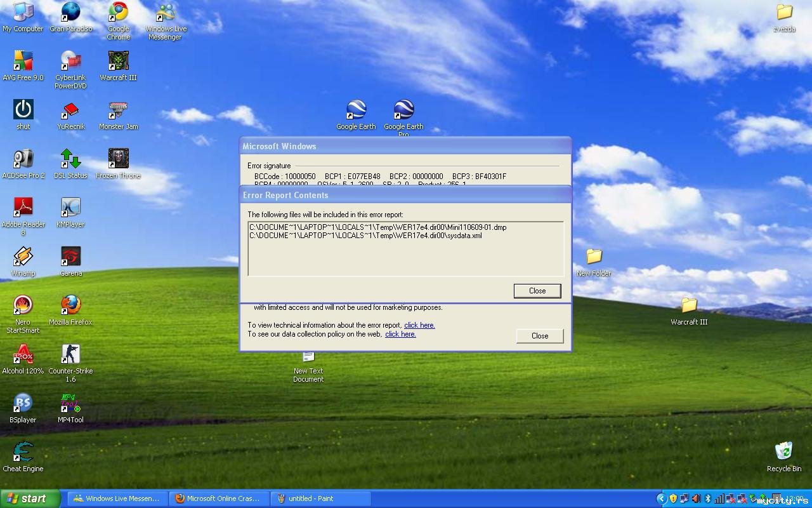Open the Recycle Bin icon
Screen dimensions: 812x508
pos(784,457)
